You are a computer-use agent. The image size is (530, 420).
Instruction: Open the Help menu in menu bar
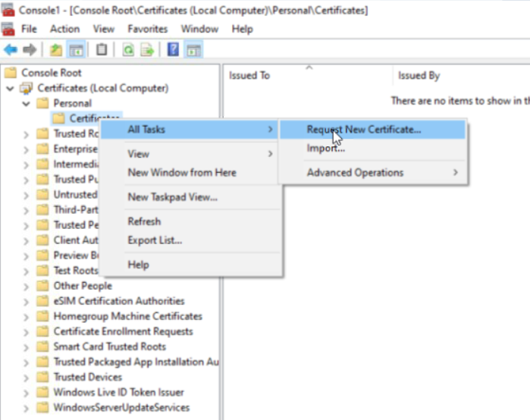pos(243,29)
